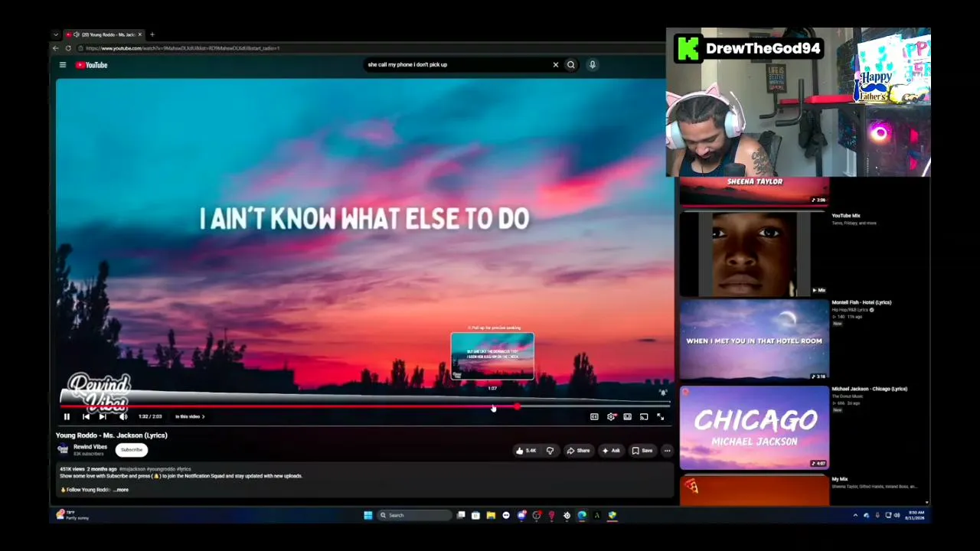Viewport: 980px width, 551px height.
Task: Subscribe to Rewind Vibes channel
Action: (132, 450)
